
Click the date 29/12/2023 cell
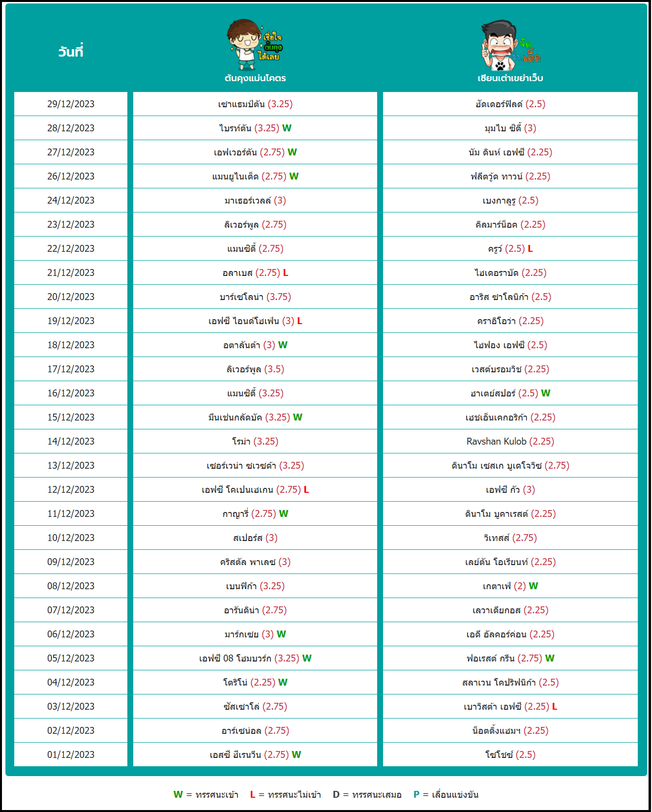click(x=71, y=104)
